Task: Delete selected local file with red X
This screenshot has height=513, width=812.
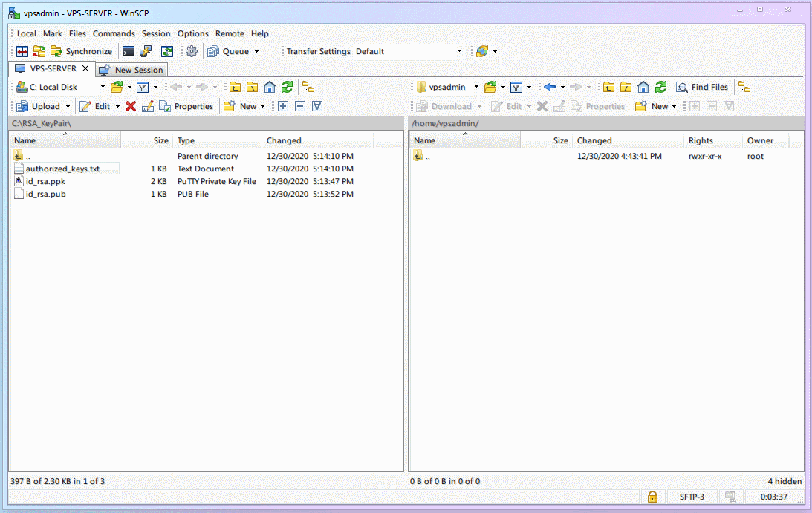Action: pyautogui.click(x=131, y=106)
